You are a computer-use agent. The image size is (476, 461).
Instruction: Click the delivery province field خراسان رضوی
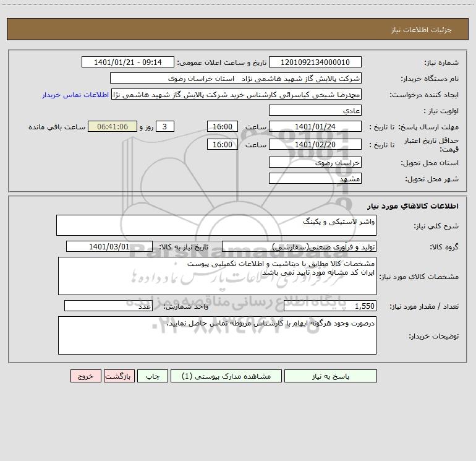315,162
